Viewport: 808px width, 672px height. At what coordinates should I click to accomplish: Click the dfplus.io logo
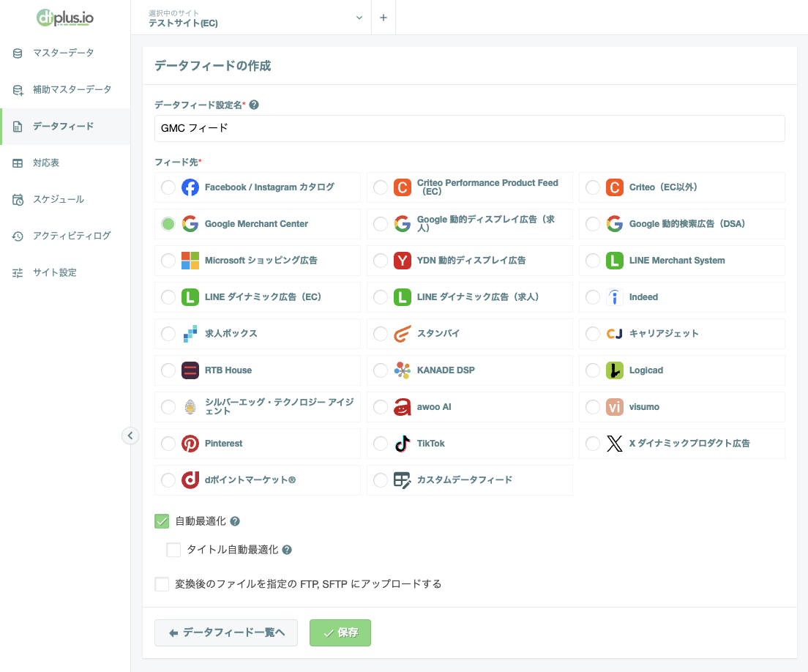65,18
